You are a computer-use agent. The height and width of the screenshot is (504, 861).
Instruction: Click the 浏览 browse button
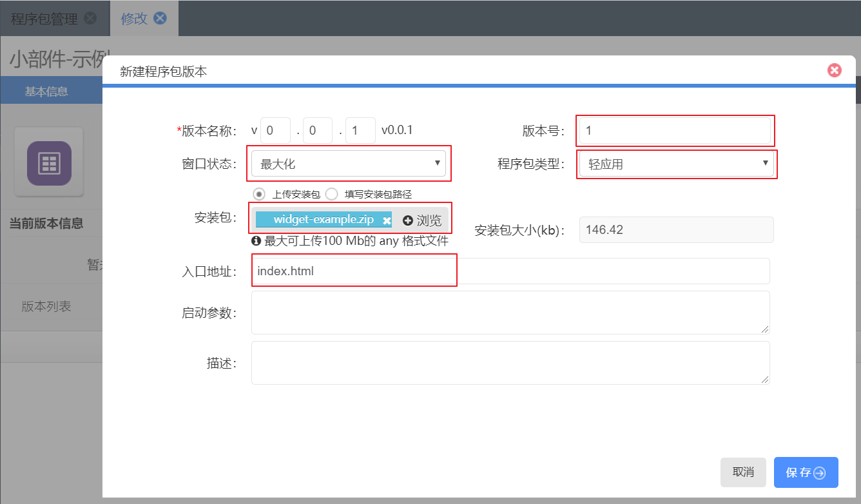click(x=423, y=220)
